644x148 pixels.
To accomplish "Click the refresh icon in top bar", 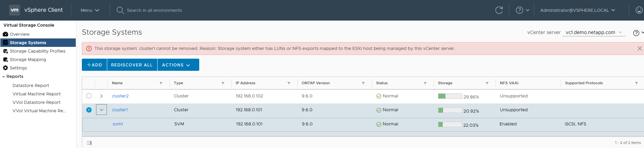I will pos(499,10).
